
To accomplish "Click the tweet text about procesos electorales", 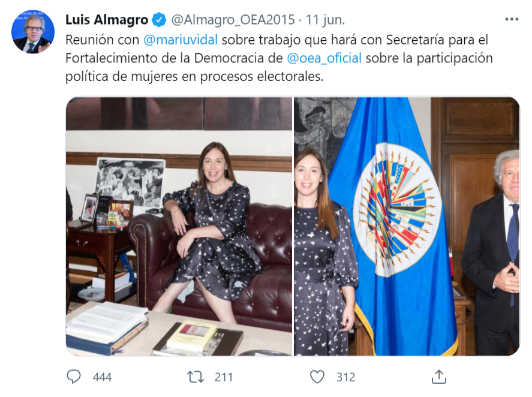I will (x=279, y=58).
